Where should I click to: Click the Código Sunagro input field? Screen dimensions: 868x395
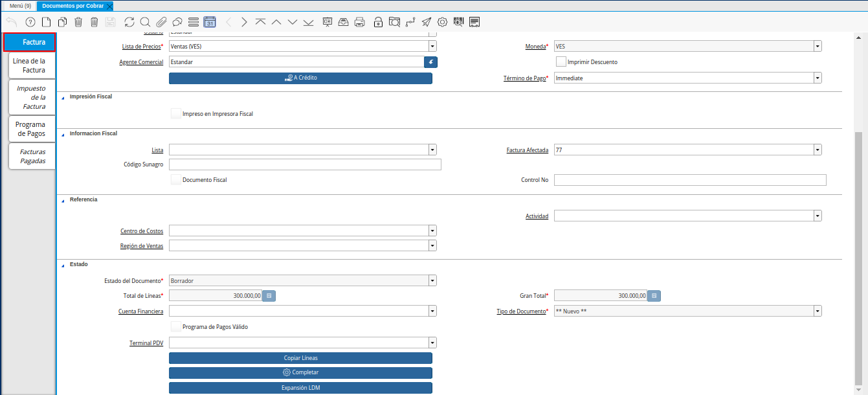(305, 164)
